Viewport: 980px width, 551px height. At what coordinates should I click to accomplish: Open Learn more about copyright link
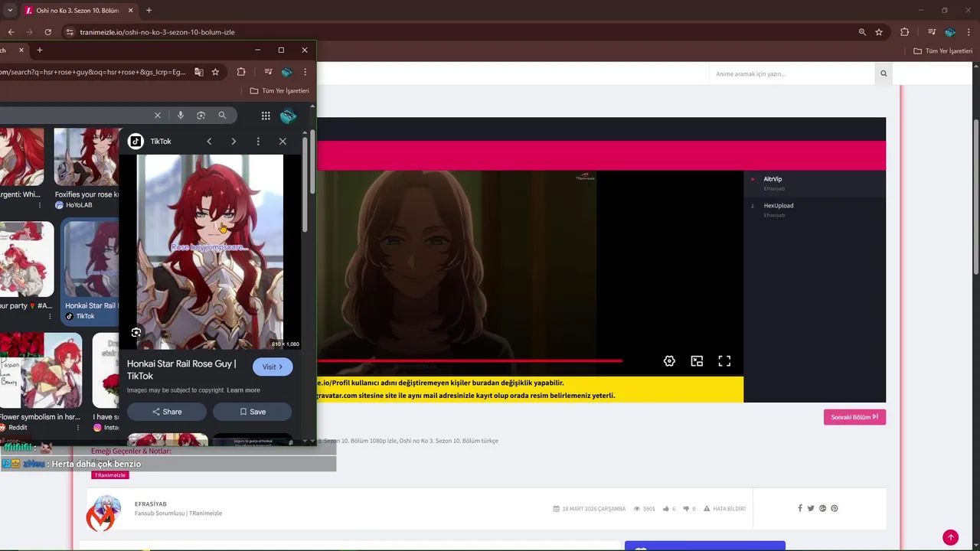tap(243, 390)
